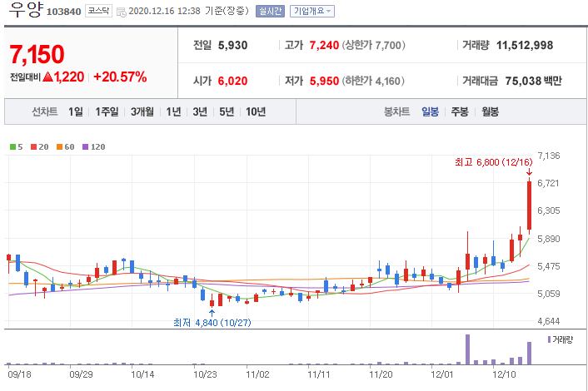
Task: Switch to 주봉 weekly candle chart
Action: click(x=460, y=112)
